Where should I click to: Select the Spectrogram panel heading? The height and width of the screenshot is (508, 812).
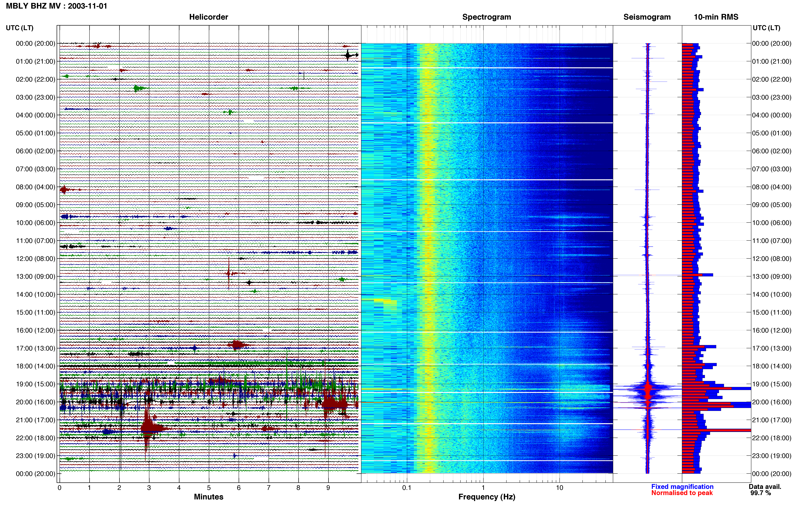pyautogui.click(x=487, y=17)
